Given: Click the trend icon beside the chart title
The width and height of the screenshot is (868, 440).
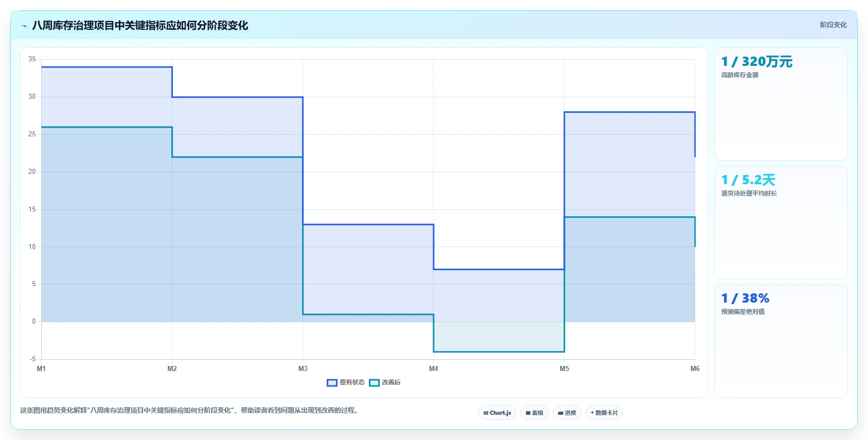Looking at the screenshot, I should pyautogui.click(x=24, y=26).
